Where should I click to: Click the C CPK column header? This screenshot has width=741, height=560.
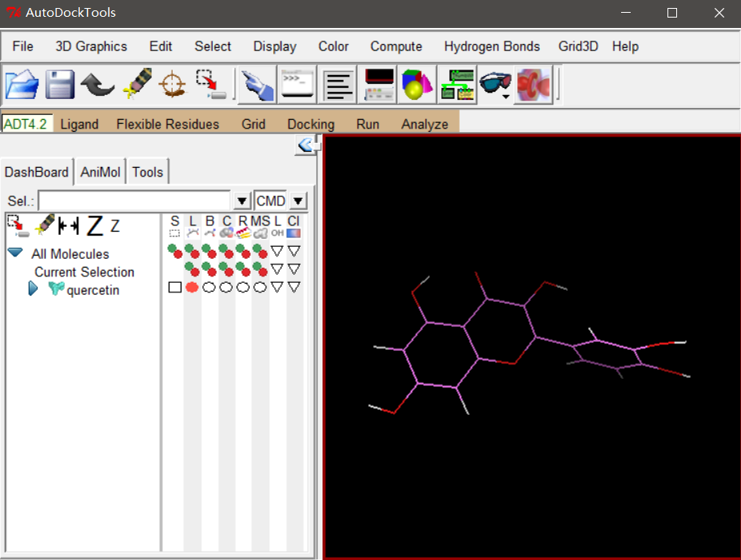(227, 226)
